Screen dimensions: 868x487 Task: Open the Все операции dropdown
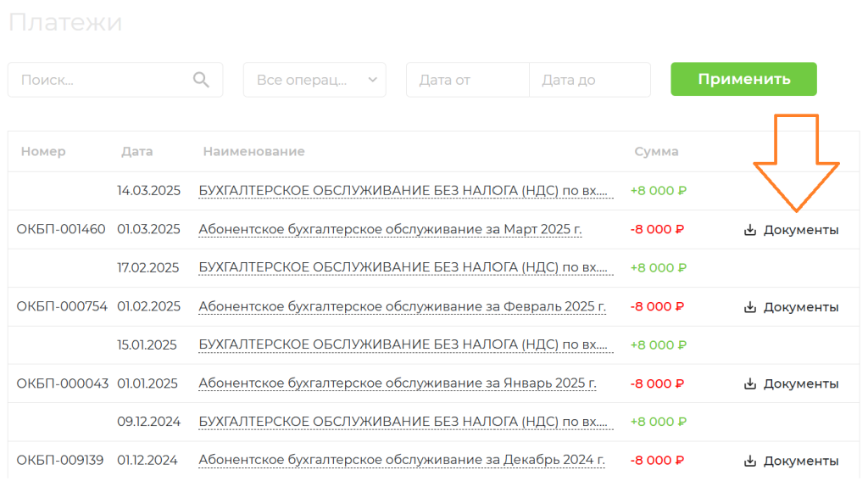pyautogui.click(x=314, y=80)
